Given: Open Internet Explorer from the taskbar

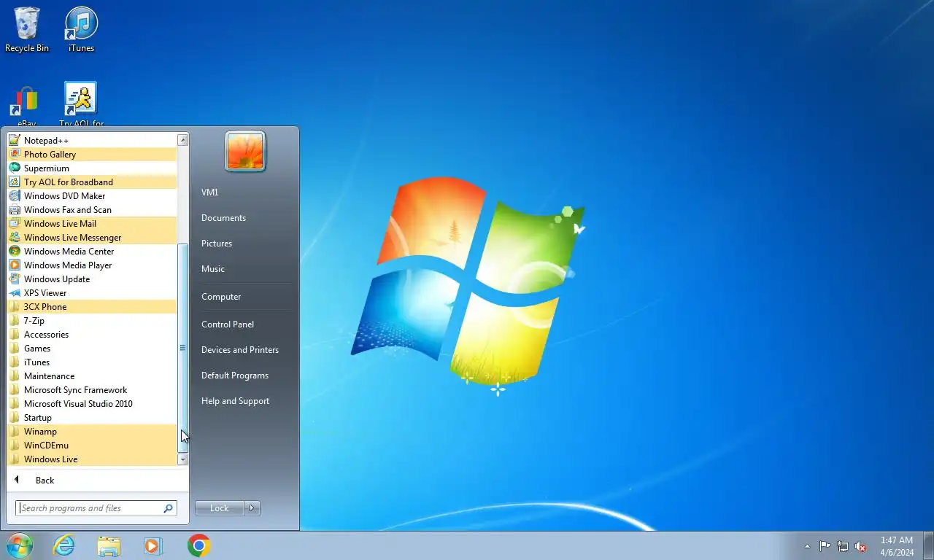Looking at the screenshot, I should (64, 545).
